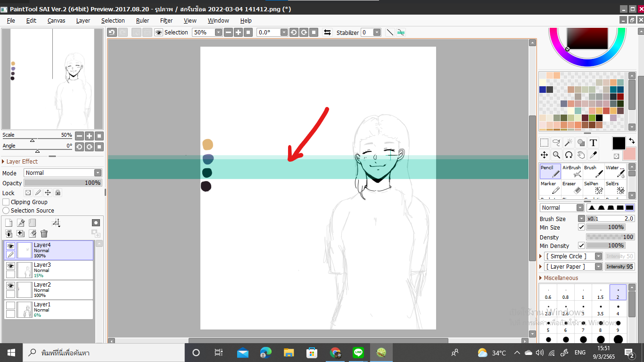Pick the Eyedropper color picker tool
The height and width of the screenshot is (362, 644).
[x=593, y=155]
